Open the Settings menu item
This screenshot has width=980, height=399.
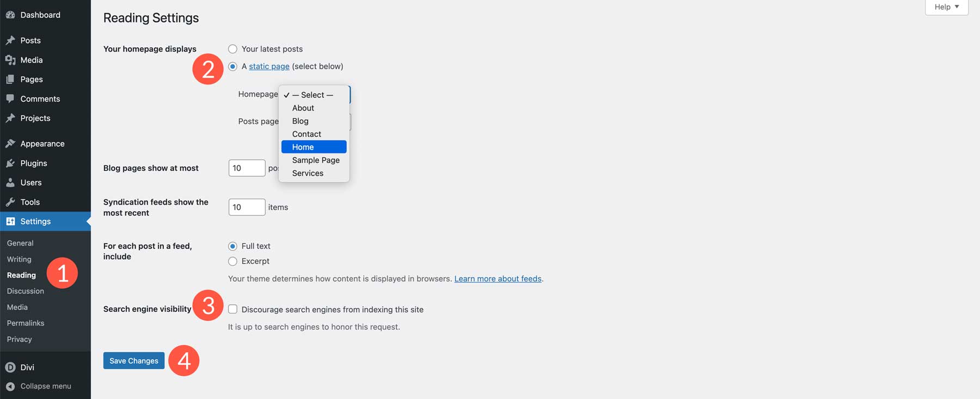click(x=45, y=222)
